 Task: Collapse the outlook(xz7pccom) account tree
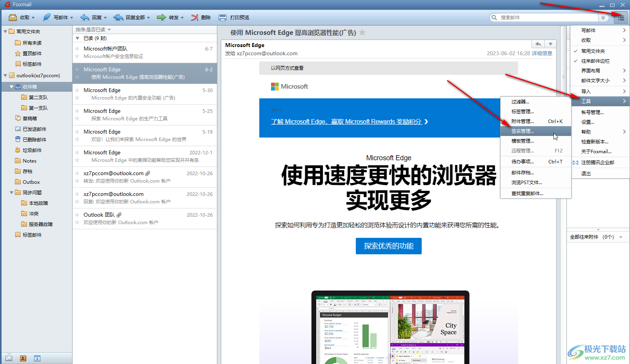5,75
